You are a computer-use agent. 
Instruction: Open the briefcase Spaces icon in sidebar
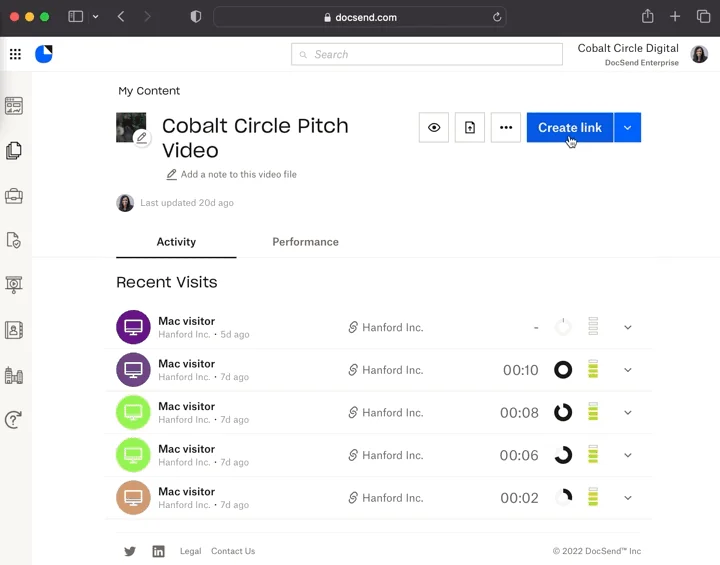tap(14, 196)
